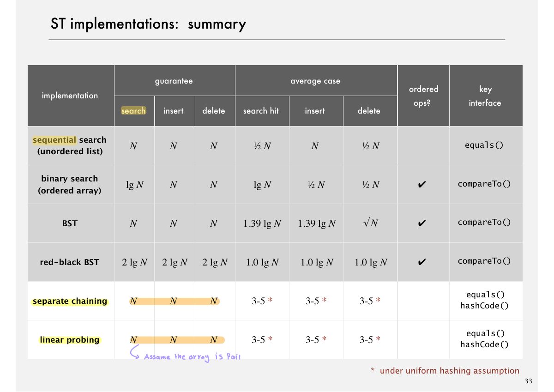Click the "BST" row label
Image resolution: width=554 pixels, height=392 pixels.
pyautogui.click(x=70, y=223)
